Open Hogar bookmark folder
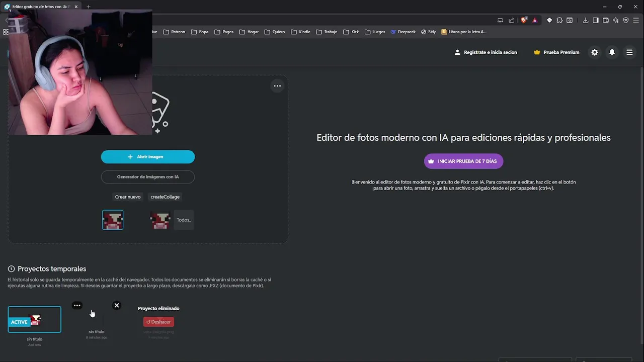The image size is (644, 362). coord(249,32)
